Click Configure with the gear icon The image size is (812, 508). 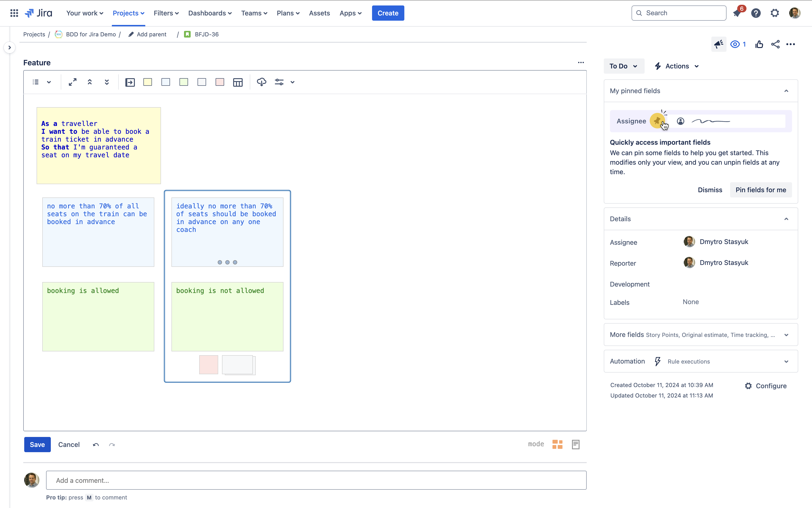(766, 386)
